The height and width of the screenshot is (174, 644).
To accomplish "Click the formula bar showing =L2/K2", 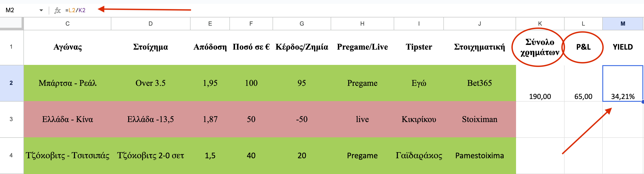I will (350, 10).
